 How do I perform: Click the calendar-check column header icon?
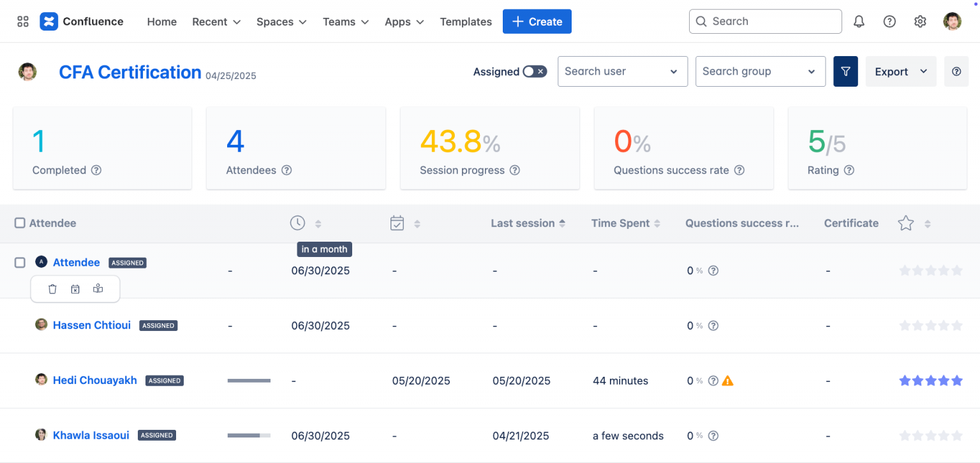coord(397,223)
